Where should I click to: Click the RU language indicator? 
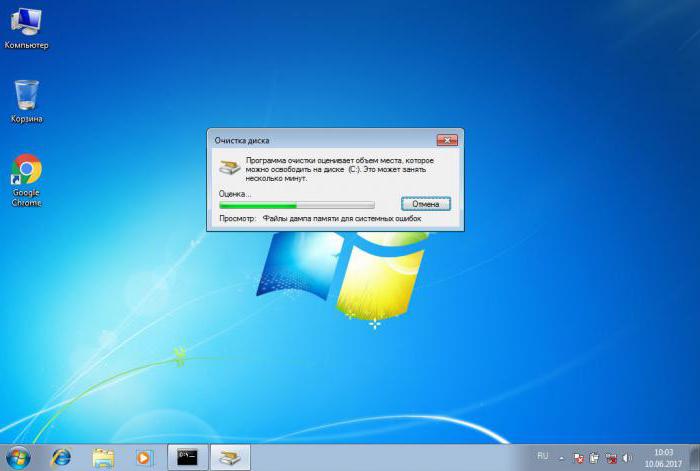pyautogui.click(x=542, y=456)
